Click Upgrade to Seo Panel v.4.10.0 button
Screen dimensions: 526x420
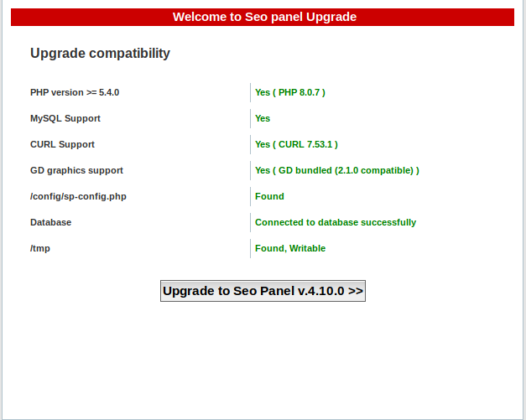coord(263,291)
